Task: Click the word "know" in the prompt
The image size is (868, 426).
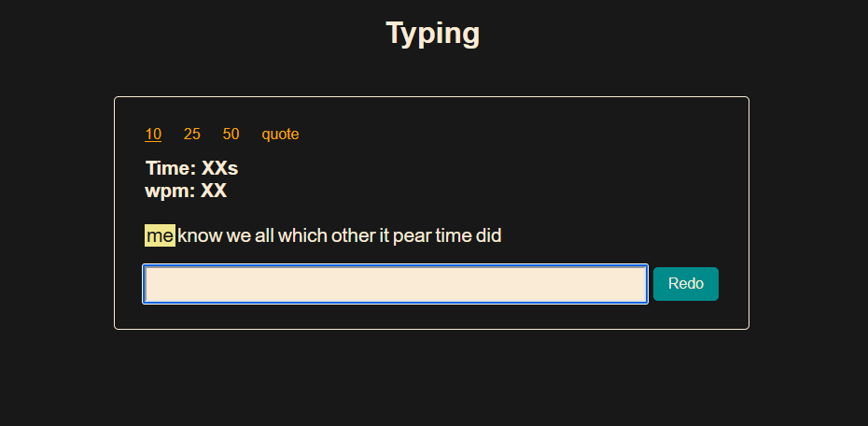Action: (x=200, y=236)
